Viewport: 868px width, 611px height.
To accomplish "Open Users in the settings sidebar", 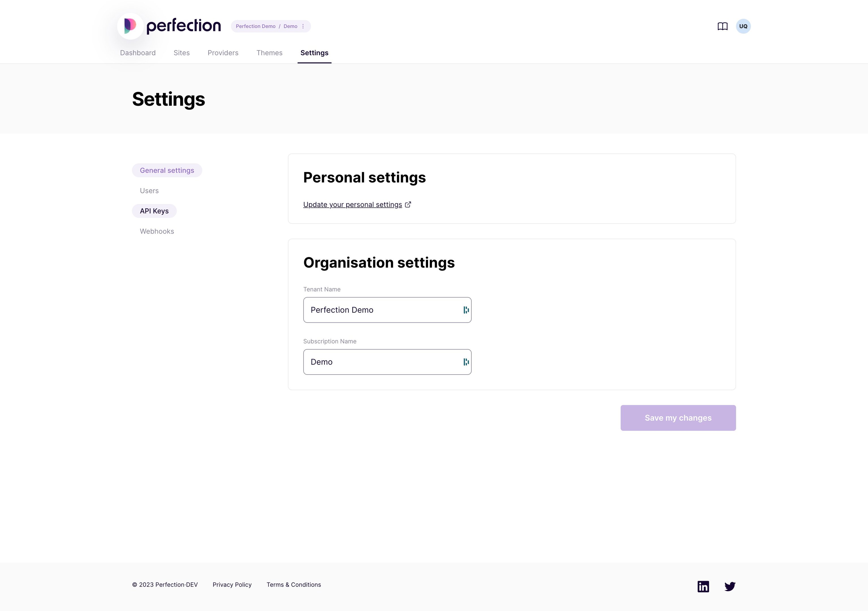I will coord(149,191).
